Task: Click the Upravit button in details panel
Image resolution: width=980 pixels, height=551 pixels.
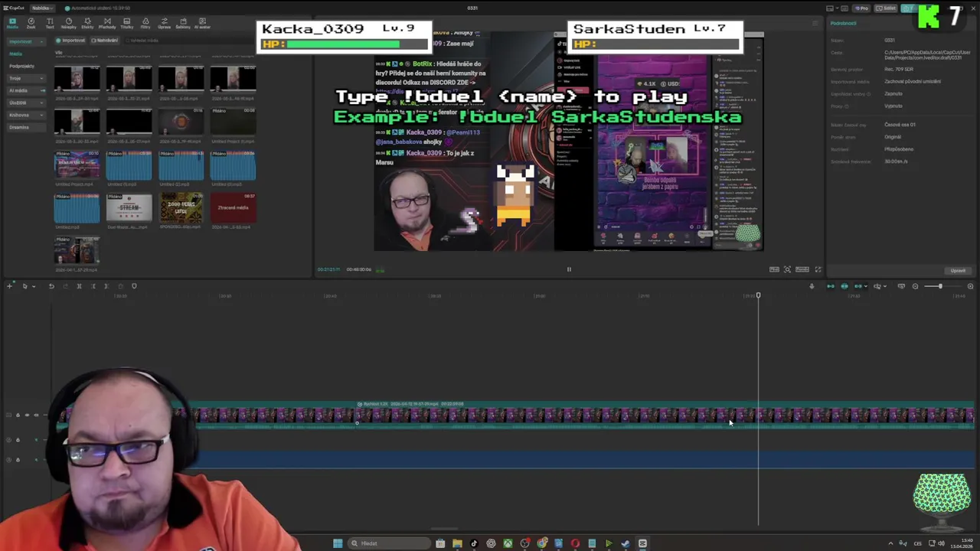Action: point(958,270)
